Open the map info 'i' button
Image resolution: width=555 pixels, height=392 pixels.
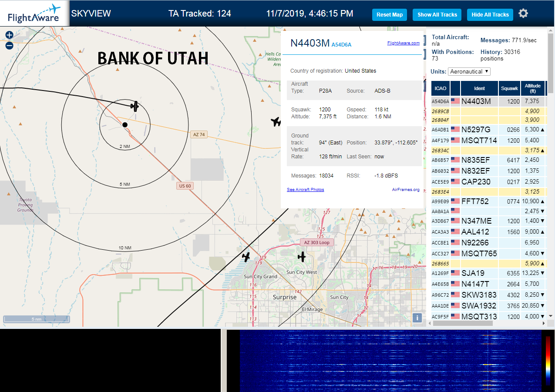[417, 318]
